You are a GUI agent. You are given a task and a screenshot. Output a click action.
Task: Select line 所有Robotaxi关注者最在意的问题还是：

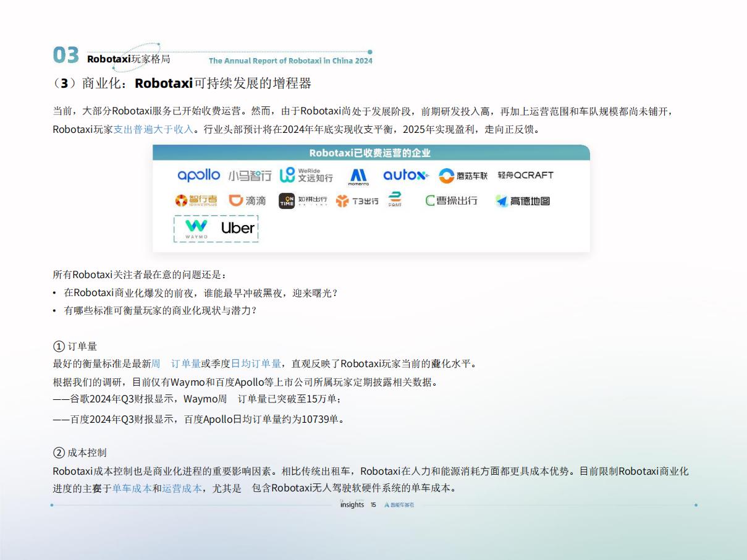(x=140, y=275)
